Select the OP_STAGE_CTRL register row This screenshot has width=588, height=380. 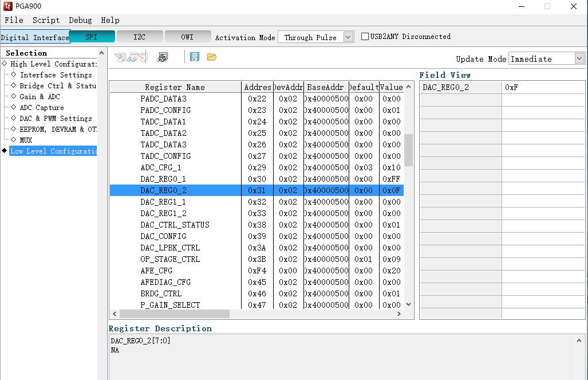257,259
